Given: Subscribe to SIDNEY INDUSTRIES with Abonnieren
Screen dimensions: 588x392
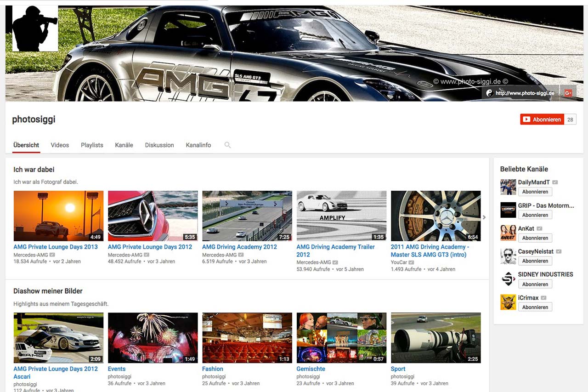Looking at the screenshot, I should 535,284.
